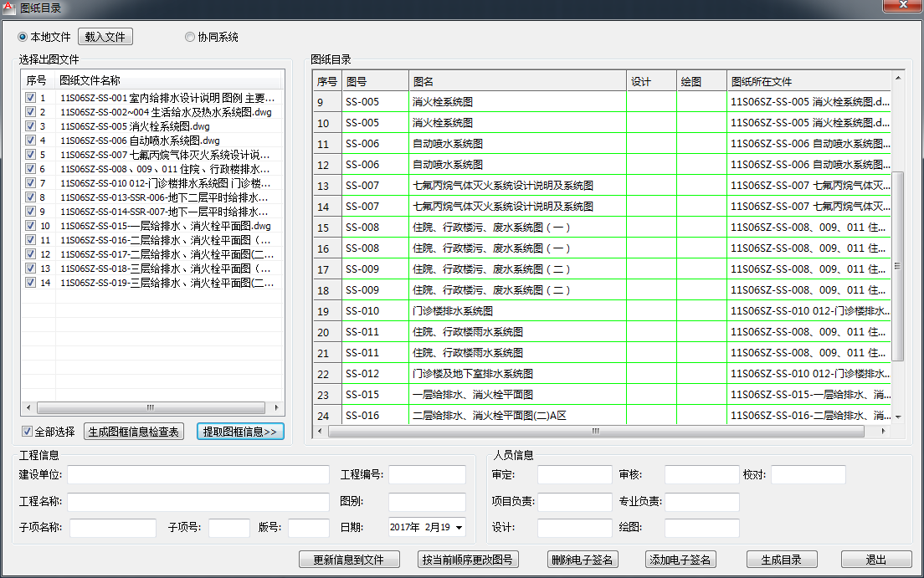This screenshot has height=578, width=924.
Task: Select the 本地文件 radio button
Action: 23,37
